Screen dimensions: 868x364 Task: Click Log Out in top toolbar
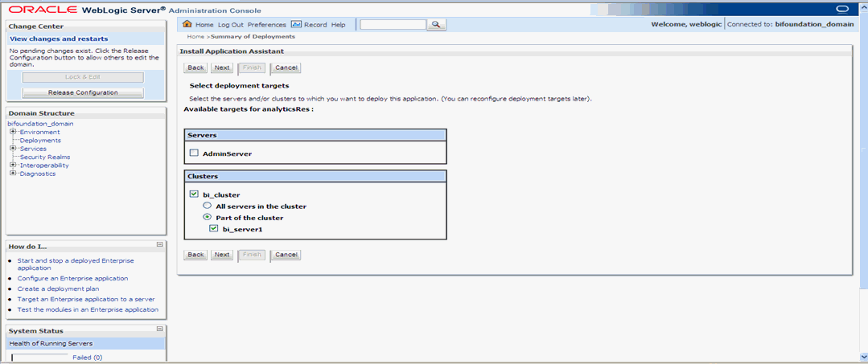(x=230, y=25)
